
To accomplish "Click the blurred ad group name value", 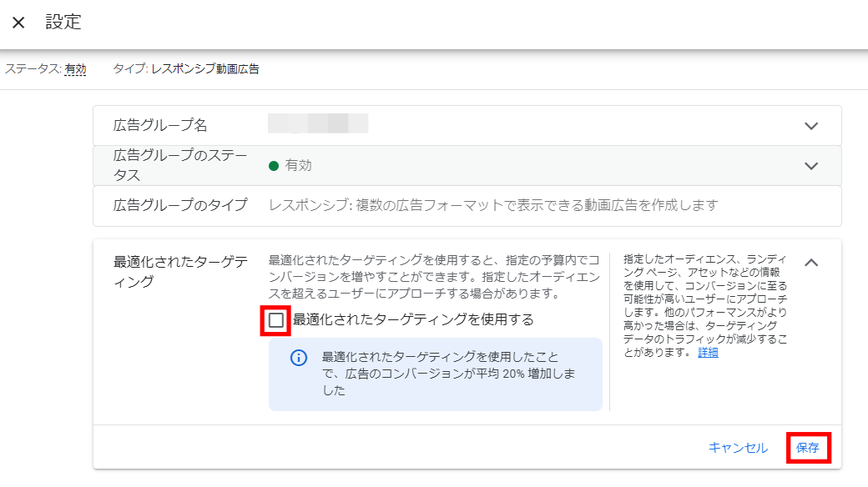I will click(x=318, y=125).
